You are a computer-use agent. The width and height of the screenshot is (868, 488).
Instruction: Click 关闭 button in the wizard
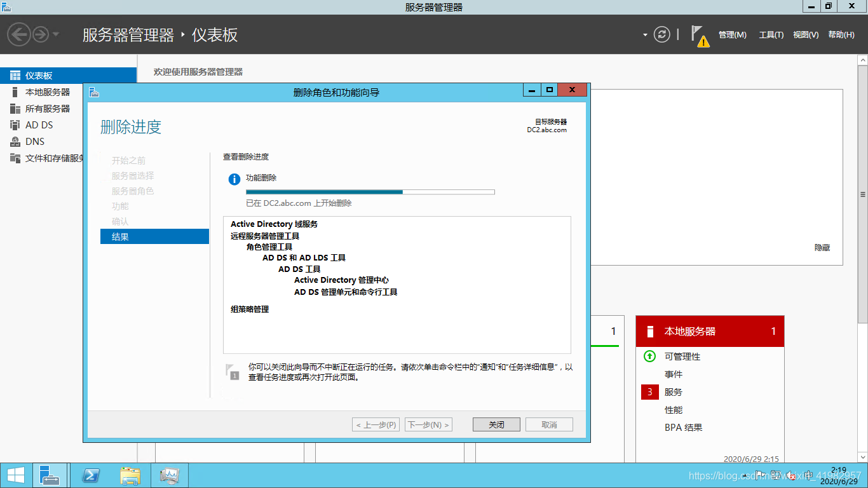click(496, 424)
